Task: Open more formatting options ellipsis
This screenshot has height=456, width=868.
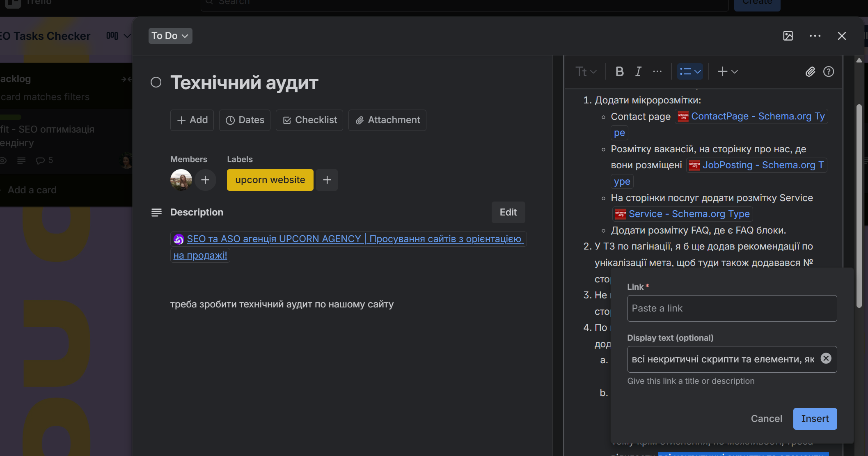Action: point(657,72)
